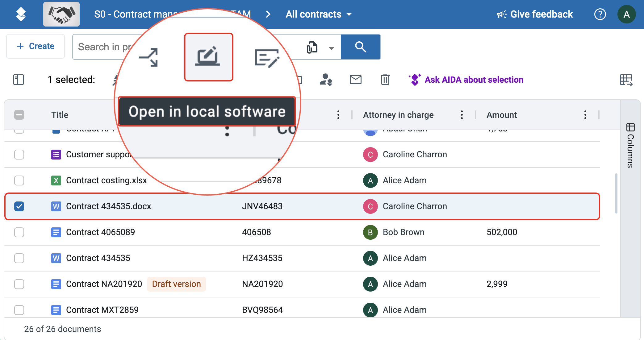Expand the Columns side panel
Image resolution: width=644 pixels, height=340 pixels.
pyautogui.click(x=630, y=145)
